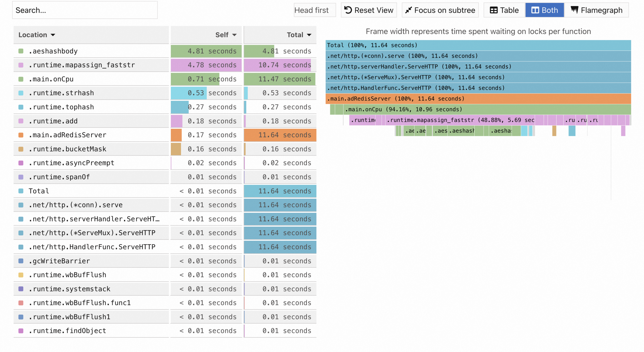This screenshot has width=644, height=352.
Task: Select the .runtime.spanOf table row
Action: click(165, 177)
